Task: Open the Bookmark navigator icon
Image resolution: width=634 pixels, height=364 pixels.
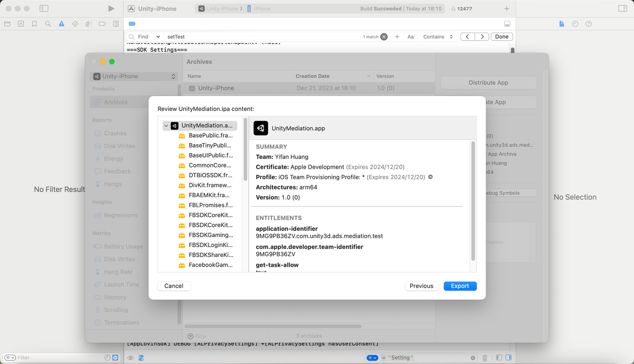Action: coord(34,24)
